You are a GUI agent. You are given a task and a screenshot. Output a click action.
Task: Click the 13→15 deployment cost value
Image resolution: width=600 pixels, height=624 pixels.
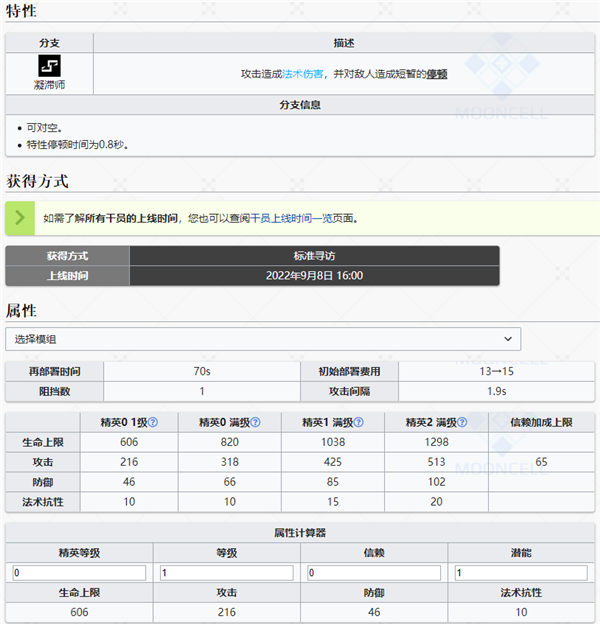[497, 371]
